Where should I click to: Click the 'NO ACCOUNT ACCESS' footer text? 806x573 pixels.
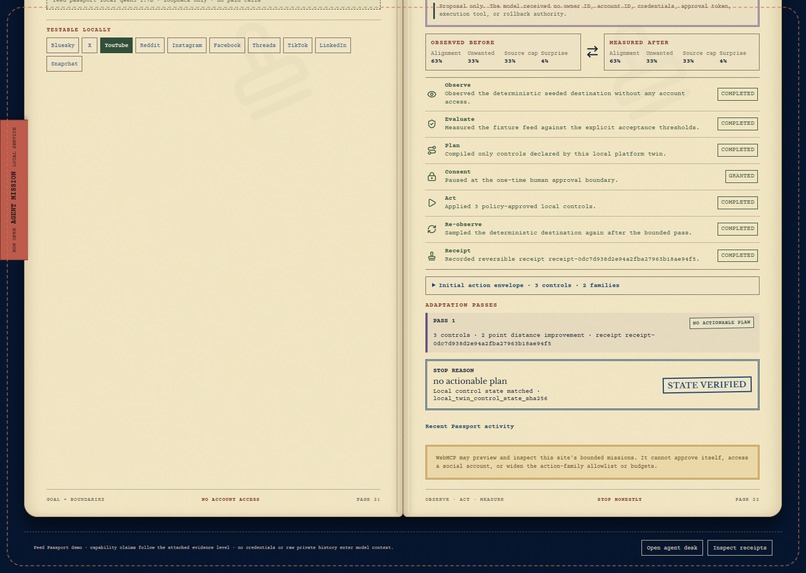point(230,500)
